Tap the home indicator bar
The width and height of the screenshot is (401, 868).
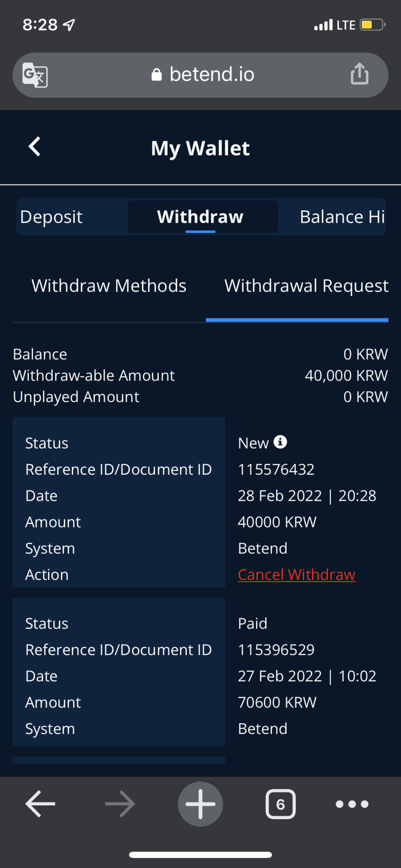[200, 855]
